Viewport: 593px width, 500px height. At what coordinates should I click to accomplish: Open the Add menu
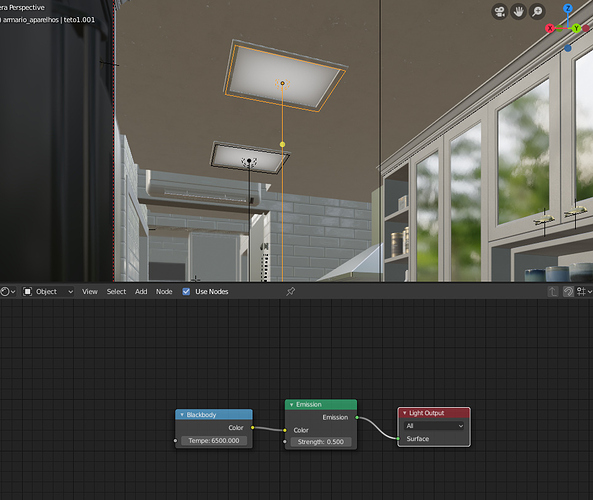pos(141,292)
